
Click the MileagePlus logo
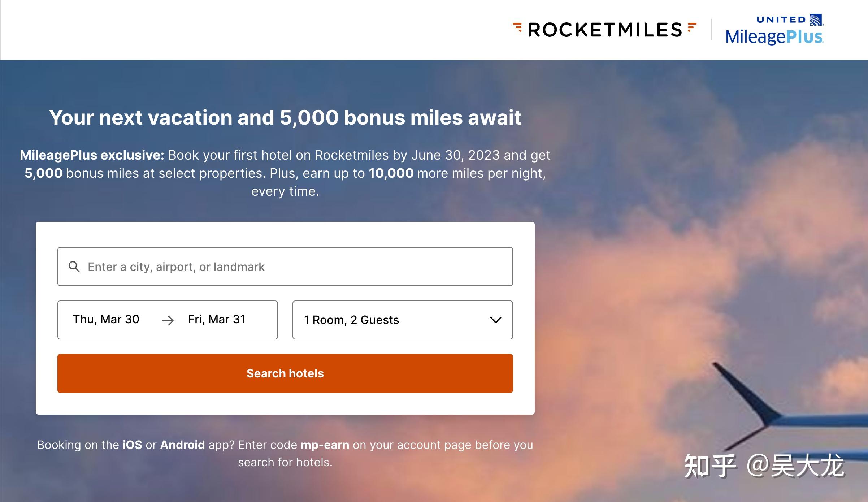tap(774, 37)
